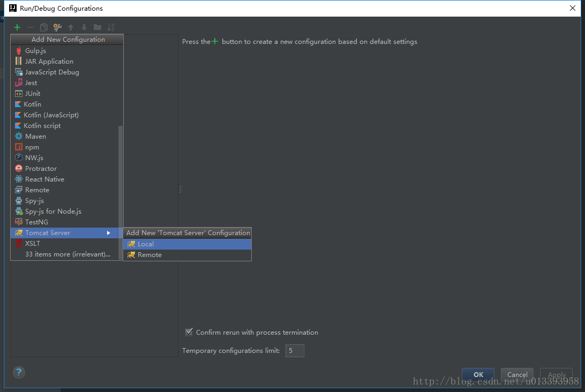
Task: Click the Temporary configurations limit field
Action: click(295, 351)
